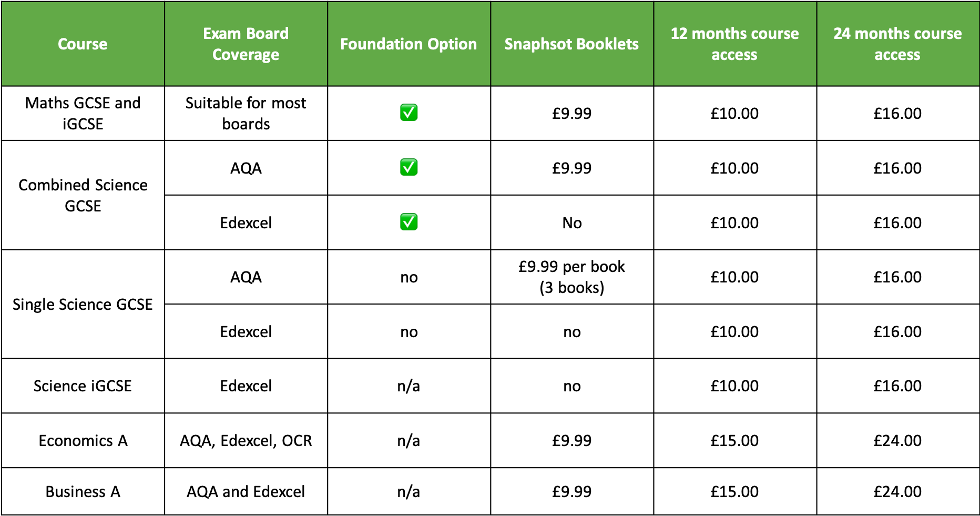Viewport: 980px width, 516px height.
Task: Select the Economics A course cell
Action: [x=83, y=440]
